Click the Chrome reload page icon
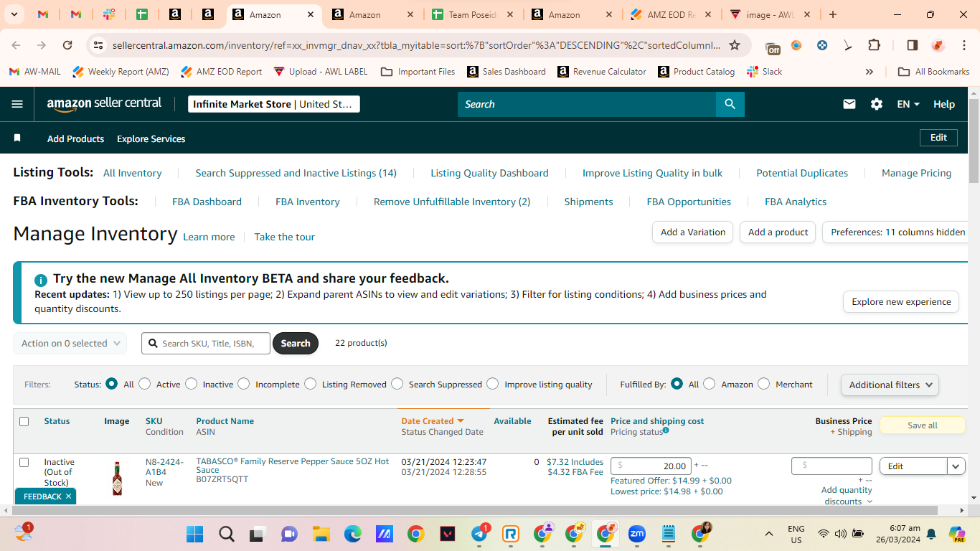 67,45
